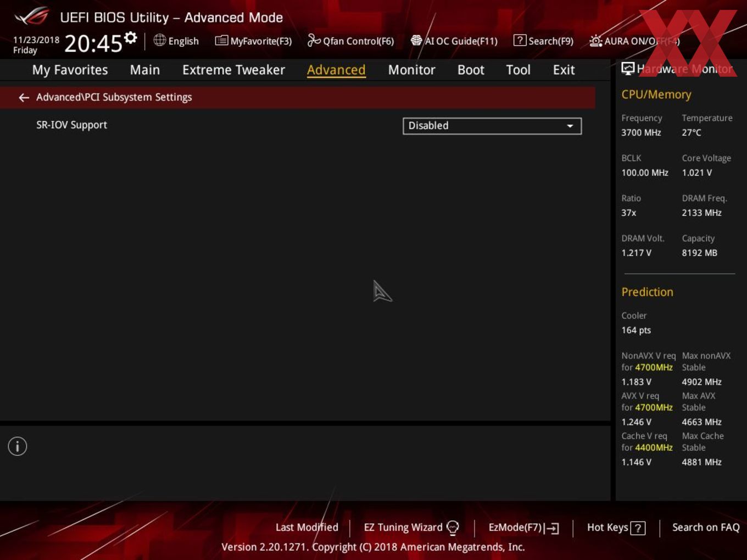The height and width of the screenshot is (560, 747).
Task: Open the Extreme Tweaker tab
Action: (x=233, y=70)
